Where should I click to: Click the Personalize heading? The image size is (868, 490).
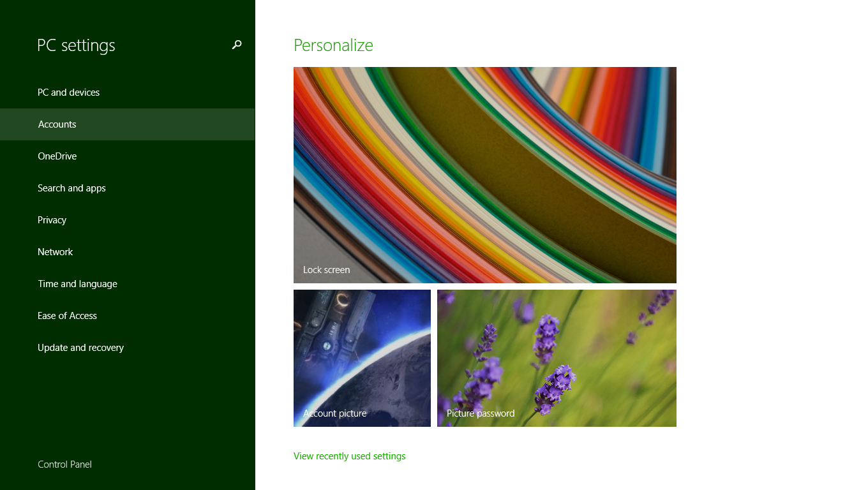(333, 45)
